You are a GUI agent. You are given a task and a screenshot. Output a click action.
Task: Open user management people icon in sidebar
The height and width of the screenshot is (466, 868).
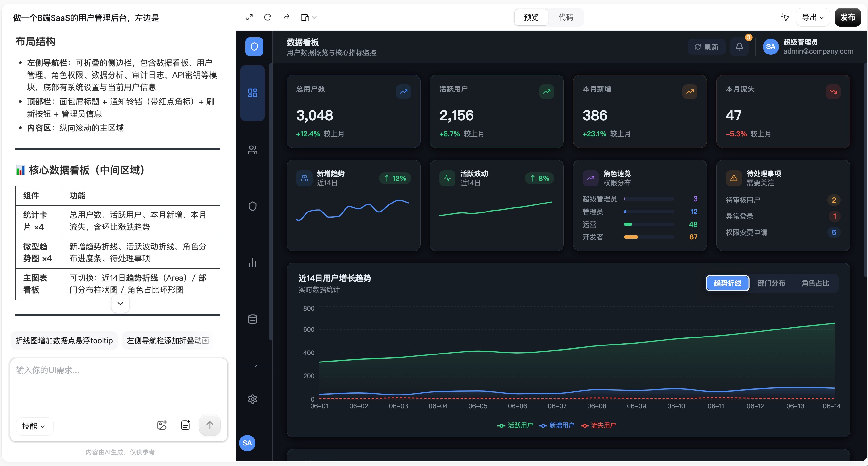252,150
